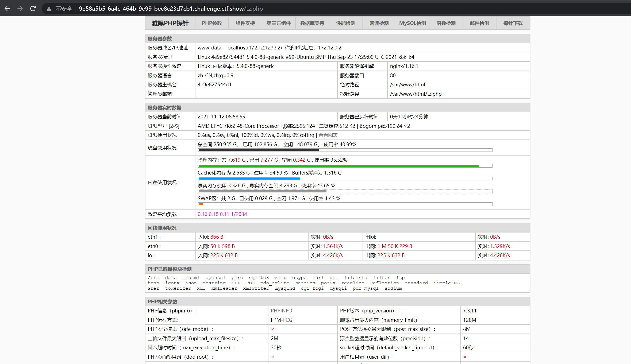Image resolution: width=631 pixels, height=364 pixels.
Task: Click the URL in address bar
Action: pos(171,9)
